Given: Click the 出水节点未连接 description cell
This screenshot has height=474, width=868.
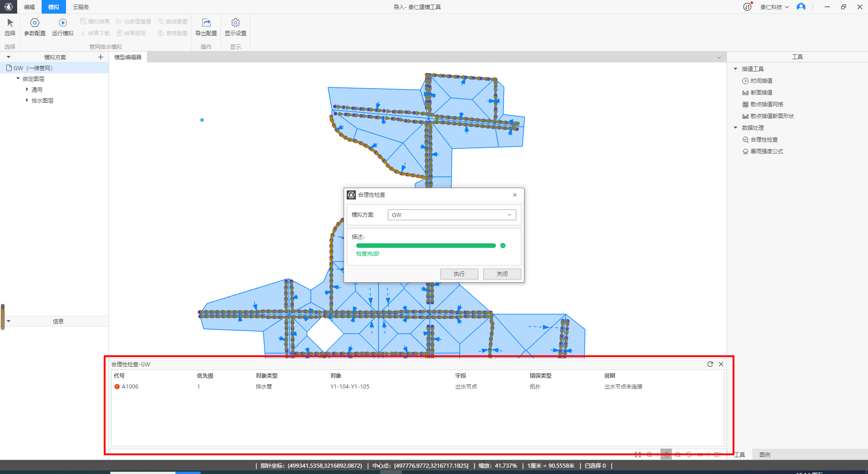Looking at the screenshot, I should (x=623, y=387).
